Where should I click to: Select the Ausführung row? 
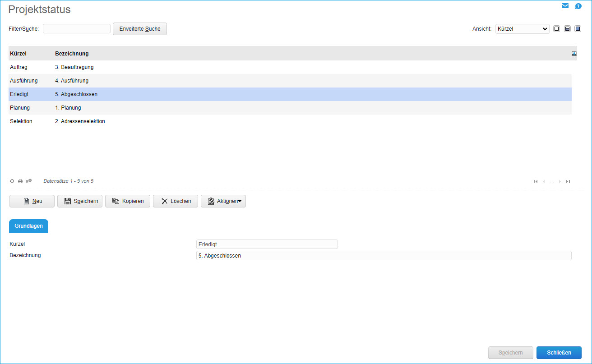(x=290, y=81)
